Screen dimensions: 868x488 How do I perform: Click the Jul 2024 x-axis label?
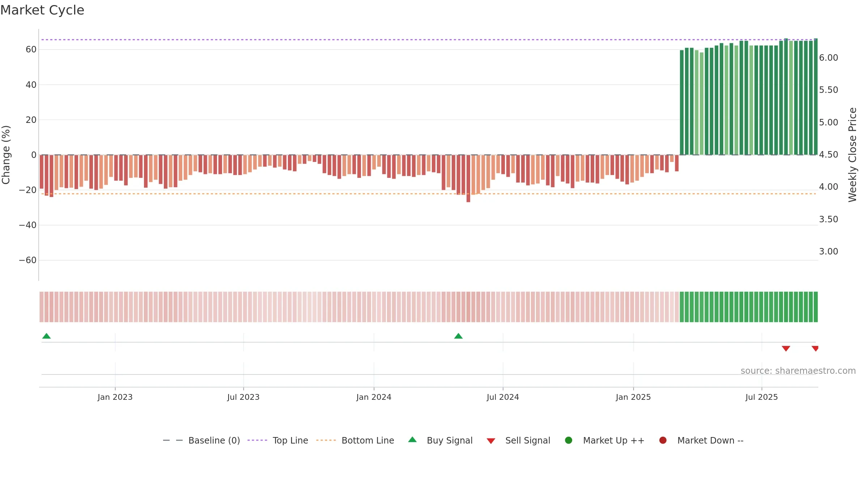(x=503, y=397)
